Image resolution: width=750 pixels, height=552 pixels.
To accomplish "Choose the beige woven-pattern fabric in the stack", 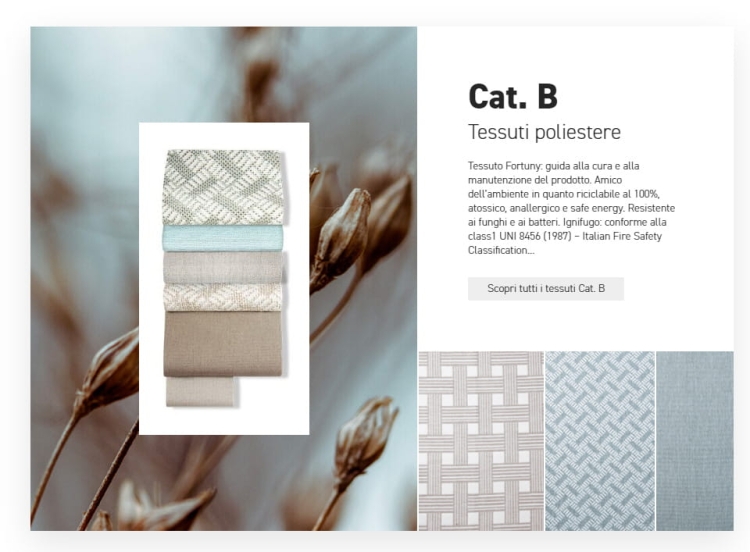I will pos(223,298).
